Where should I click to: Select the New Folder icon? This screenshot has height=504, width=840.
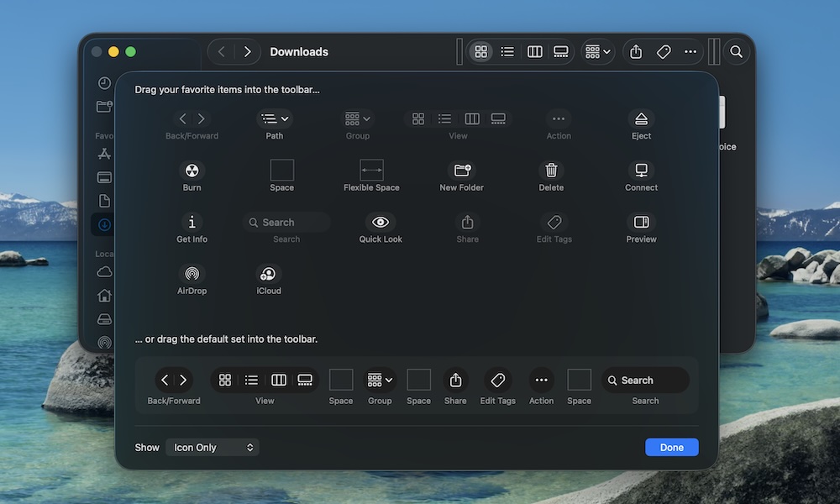pyautogui.click(x=461, y=171)
